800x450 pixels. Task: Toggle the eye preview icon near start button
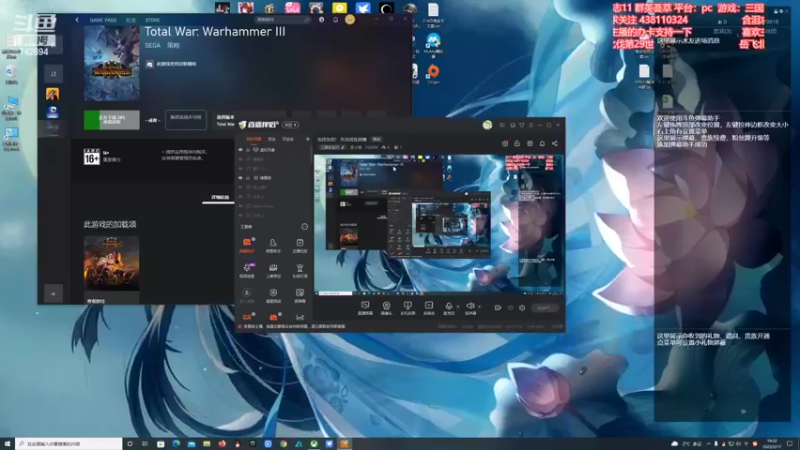coord(510,308)
